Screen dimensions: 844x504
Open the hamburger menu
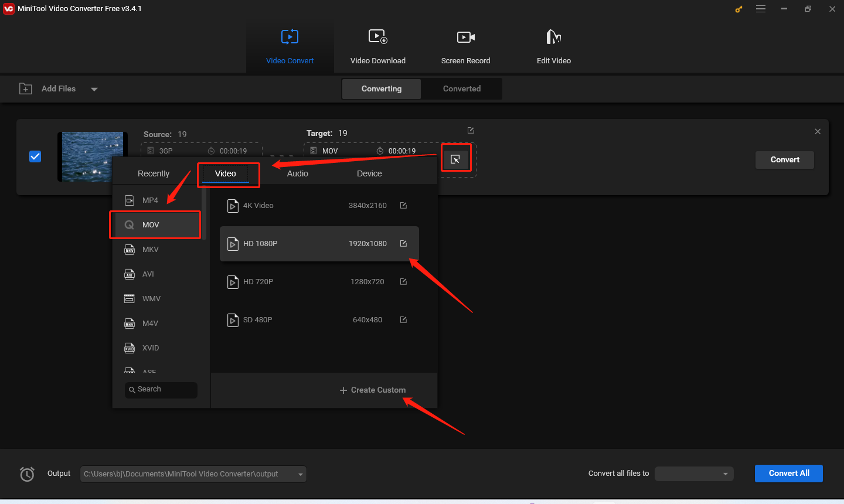tap(761, 9)
